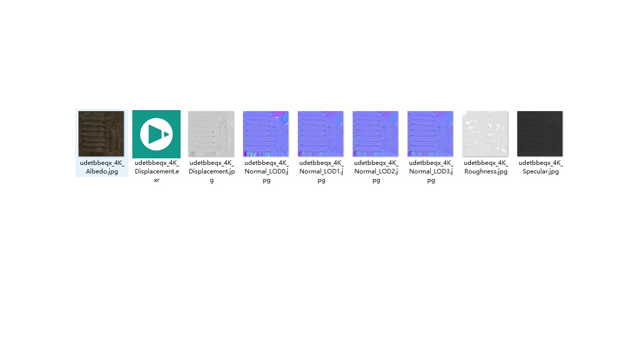Select the Specular.jpg dark thumbnail
This screenshot has width=644, height=362.
[x=540, y=134]
